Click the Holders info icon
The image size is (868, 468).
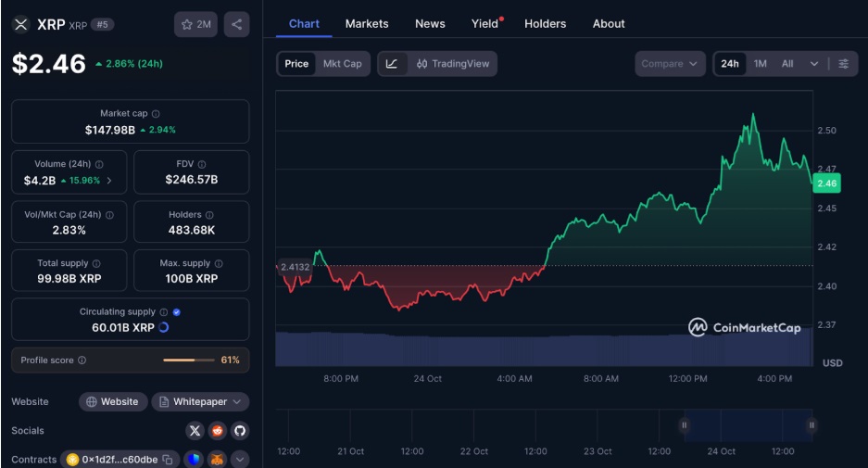click(209, 215)
